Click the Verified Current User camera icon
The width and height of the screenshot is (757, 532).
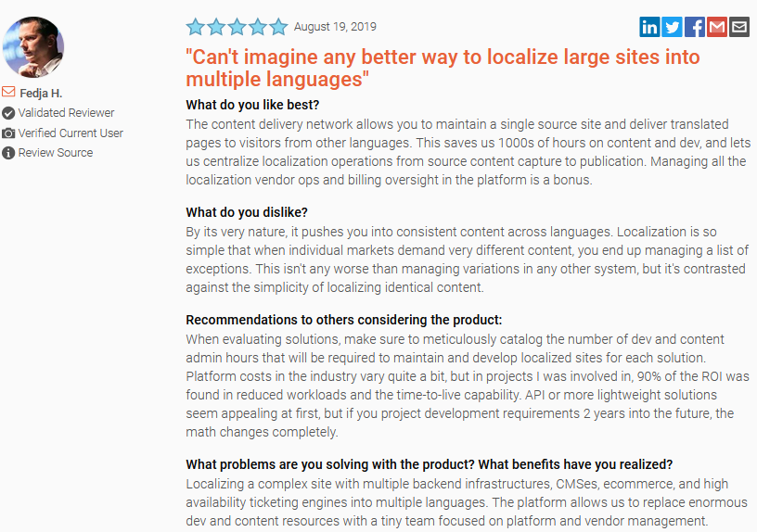(x=8, y=133)
